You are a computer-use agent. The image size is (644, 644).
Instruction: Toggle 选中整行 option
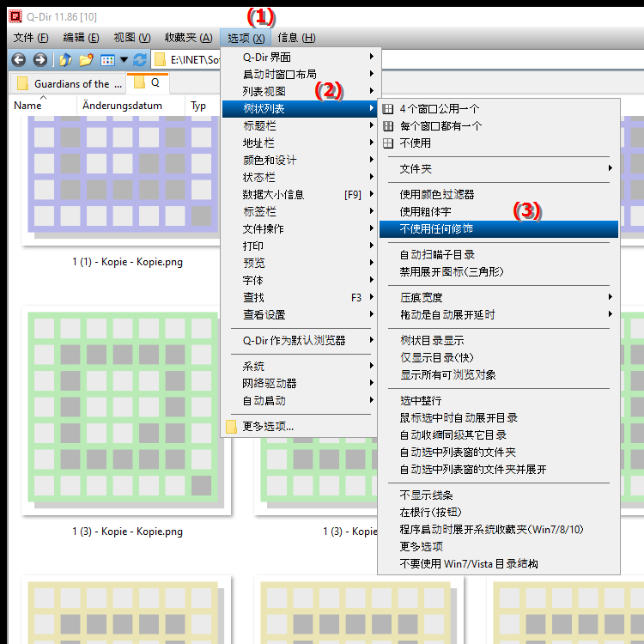(499, 401)
